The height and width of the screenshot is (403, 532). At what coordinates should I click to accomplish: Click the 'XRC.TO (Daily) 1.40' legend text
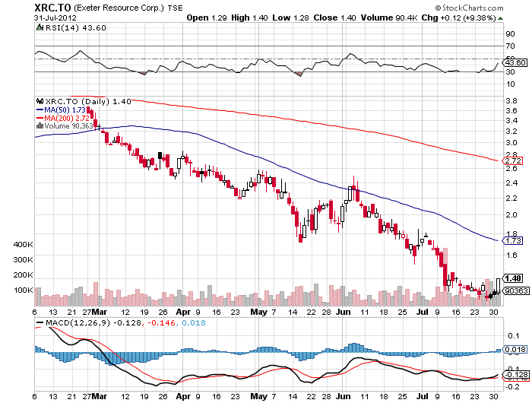(88, 102)
